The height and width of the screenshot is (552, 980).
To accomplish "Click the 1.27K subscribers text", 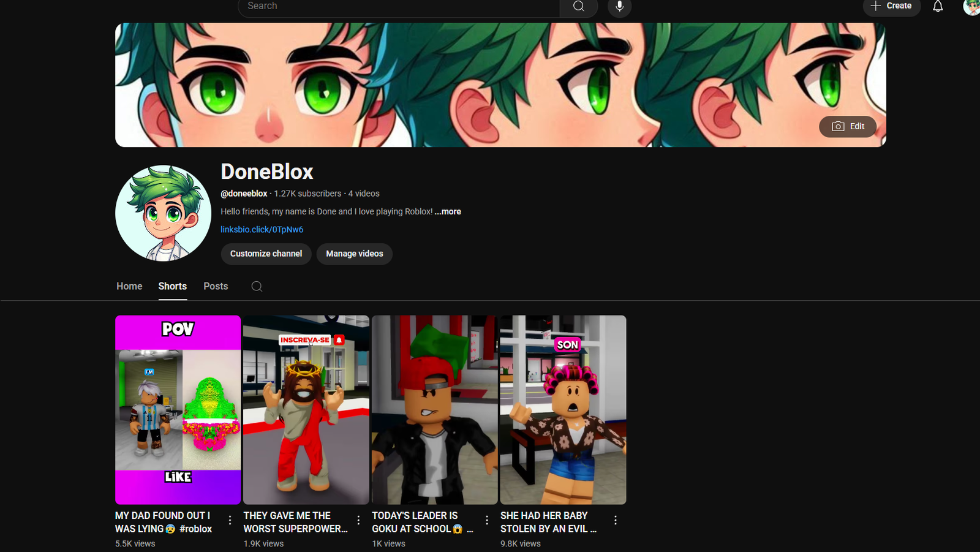I will (307, 194).
